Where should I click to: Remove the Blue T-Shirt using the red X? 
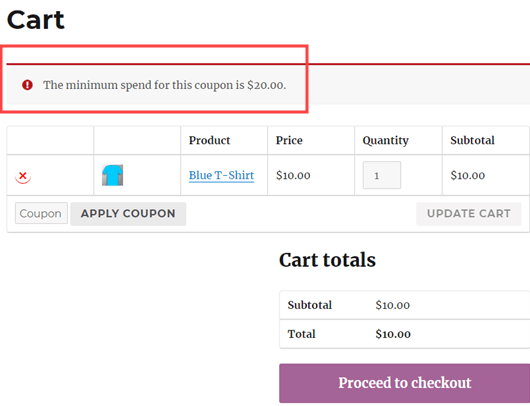(x=23, y=176)
